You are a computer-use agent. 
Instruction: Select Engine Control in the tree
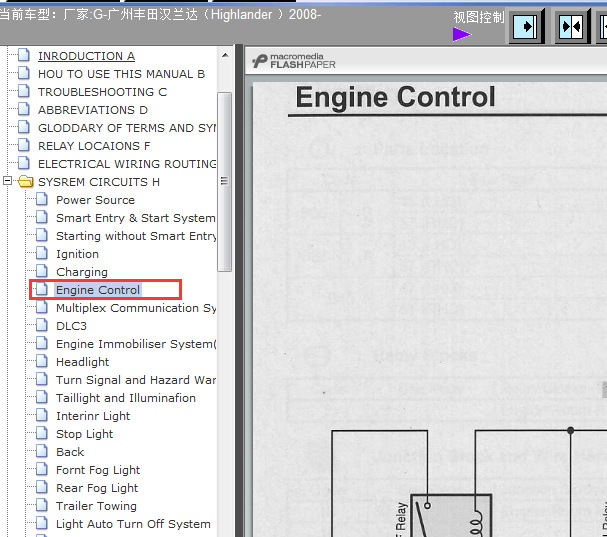(98, 290)
